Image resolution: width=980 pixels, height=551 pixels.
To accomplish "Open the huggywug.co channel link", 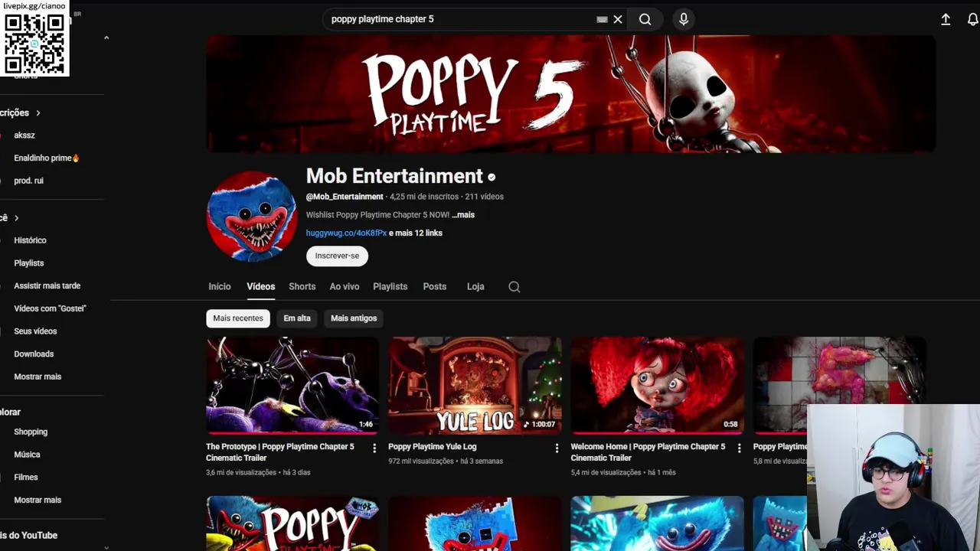I will (346, 233).
